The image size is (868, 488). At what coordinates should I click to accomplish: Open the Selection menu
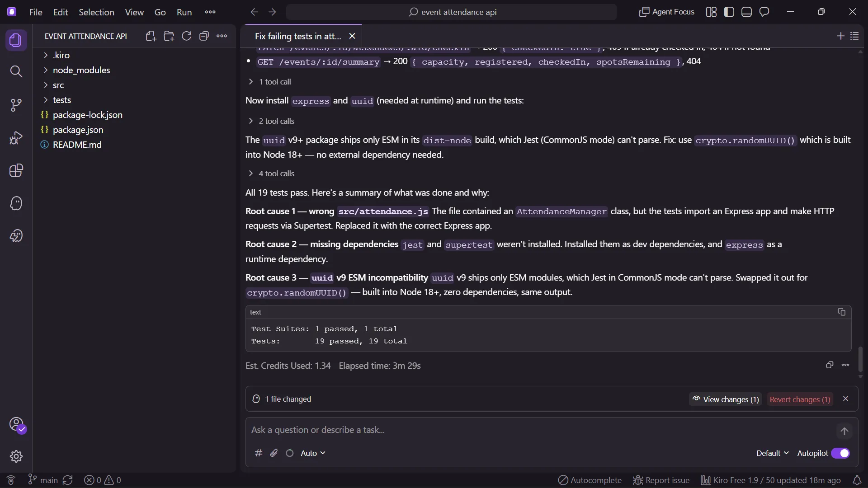[96, 12]
